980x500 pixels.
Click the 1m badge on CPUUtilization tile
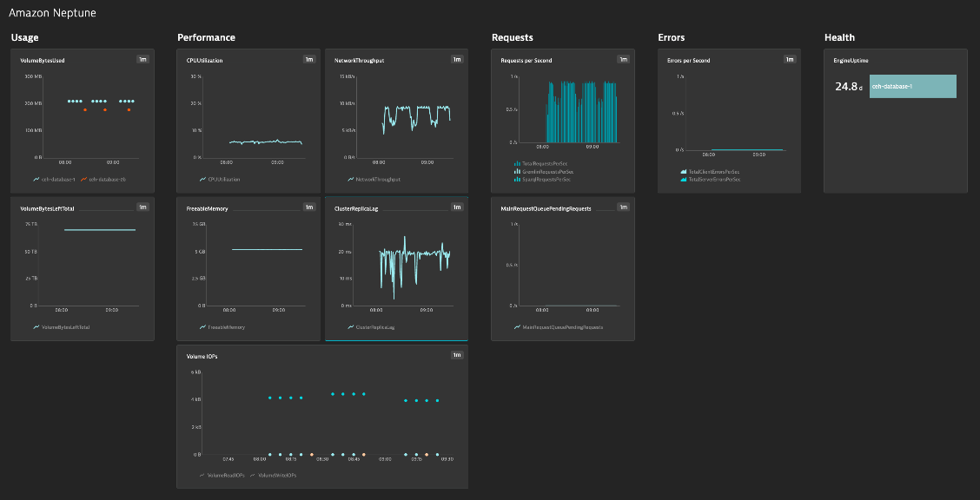(x=308, y=59)
